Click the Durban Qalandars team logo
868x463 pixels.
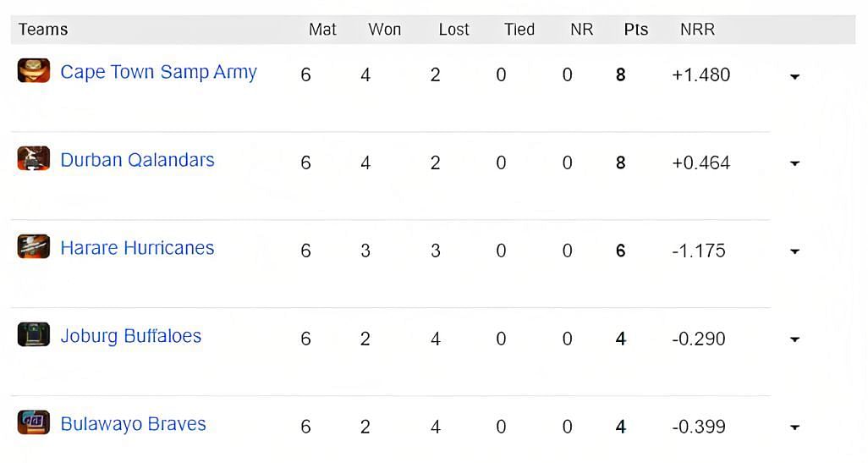click(34, 158)
